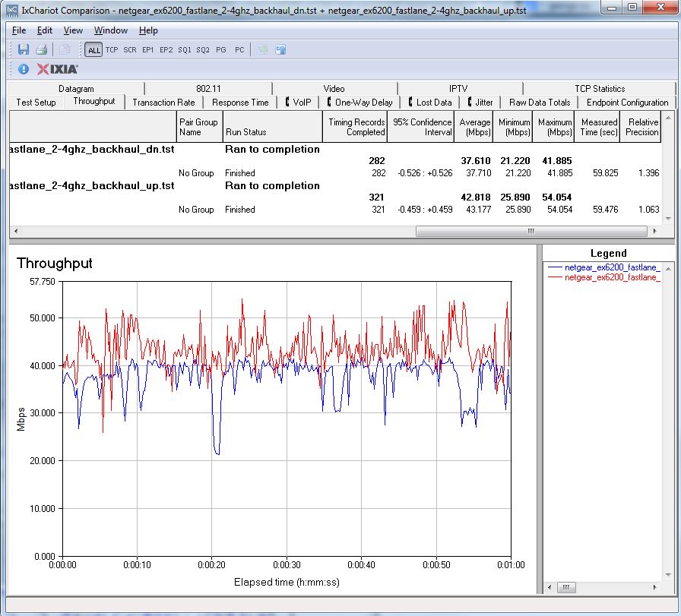Screen dimensions: 681x616
Task: Open the Help menu
Action: click(148, 30)
